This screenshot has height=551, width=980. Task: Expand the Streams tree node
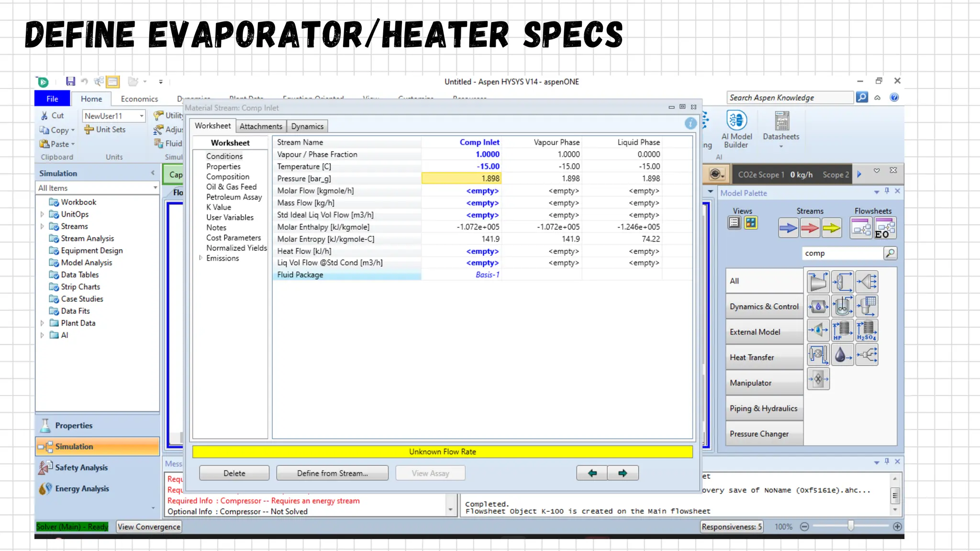tap(42, 226)
